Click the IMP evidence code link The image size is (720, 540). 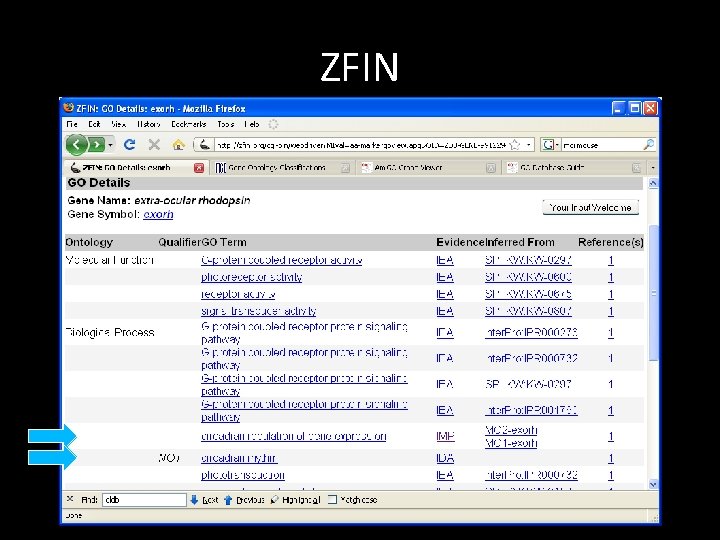coord(445,436)
